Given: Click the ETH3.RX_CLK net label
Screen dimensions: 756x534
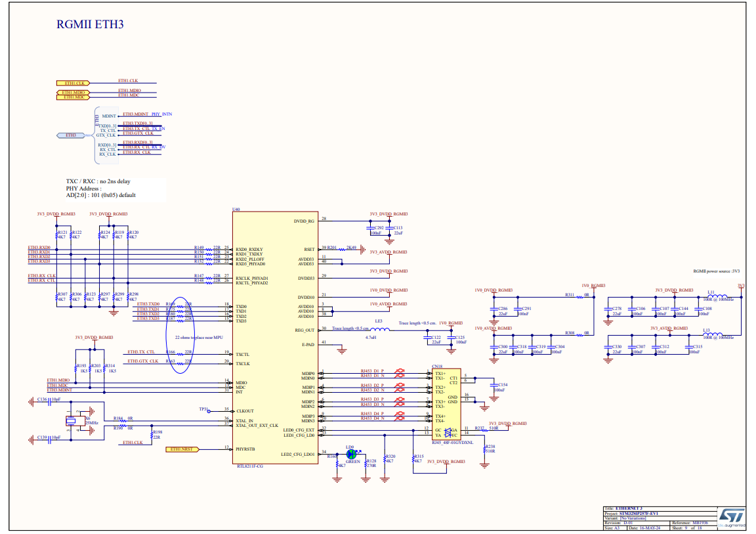Looking at the screenshot, I should click(x=41, y=276).
